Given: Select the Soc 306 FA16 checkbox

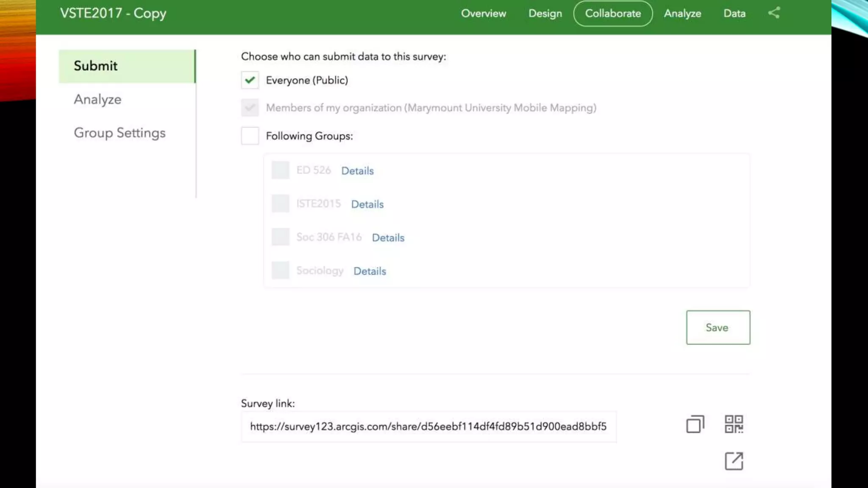Looking at the screenshot, I should (280, 237).
